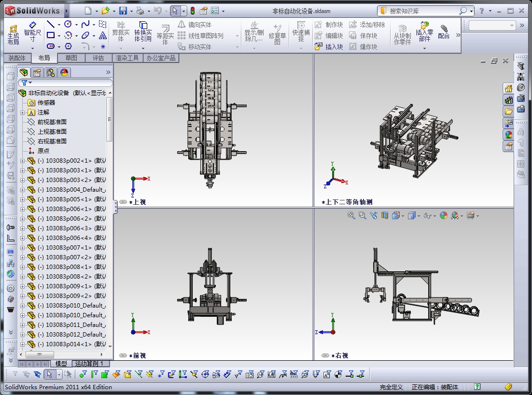Open the search knowledge base dropdown arrow
Image resolution: width=532 pixels, height=395 pixels.
(472, 11)
